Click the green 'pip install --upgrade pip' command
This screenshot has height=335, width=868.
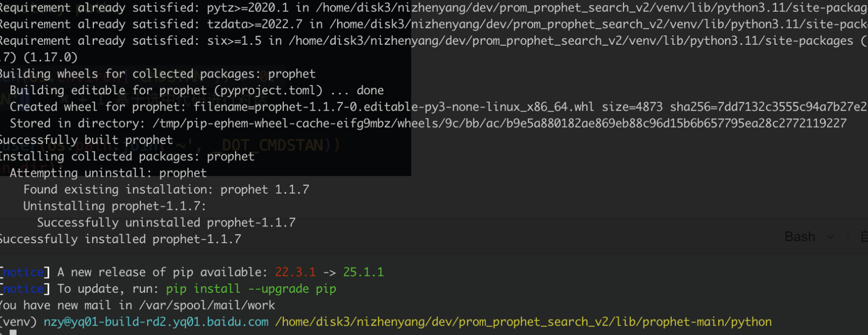coord(251,289)
